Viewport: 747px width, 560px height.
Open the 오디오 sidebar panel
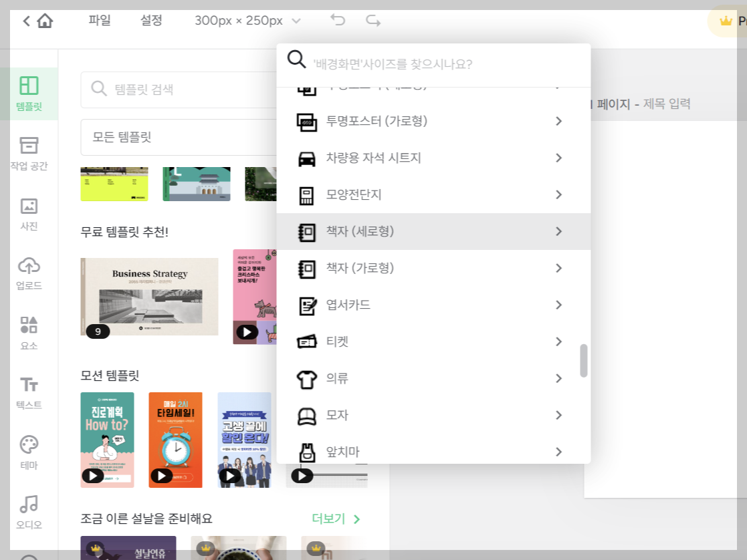click(29, 513)
